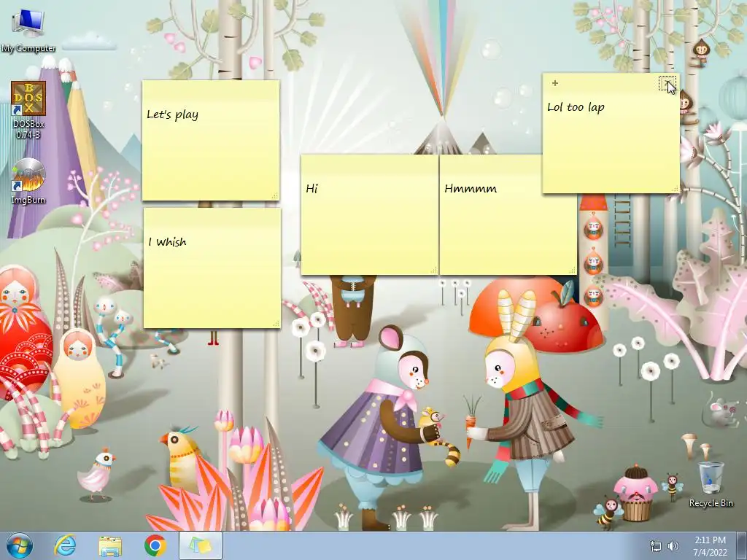Click the 'Let's play' note text
The image size is (747, 560).
(172, 114)
